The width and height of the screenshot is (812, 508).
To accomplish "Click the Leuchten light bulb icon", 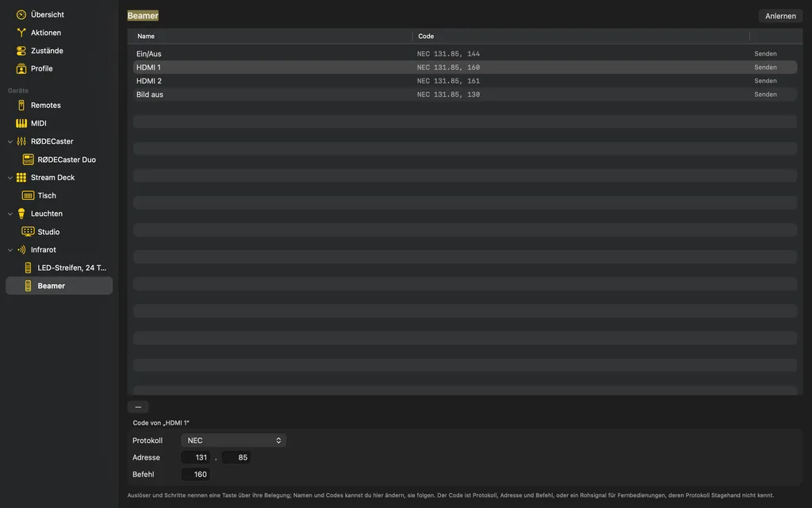I will pyautogui.click(x=21, y=214).
